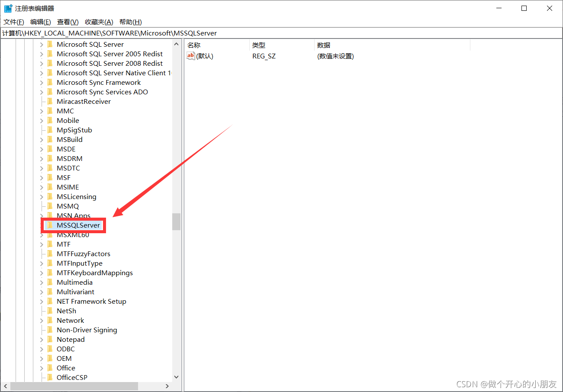Open the 文件(F) menu
The width and height of the screenshot is (563, 392).
pos(14,22)
